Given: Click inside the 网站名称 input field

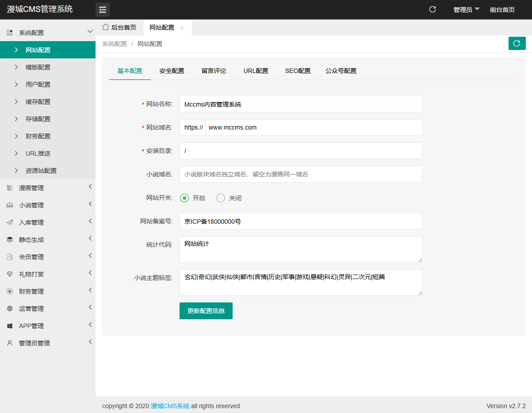Looking at the screenshot, I should [x=301, y=104].
